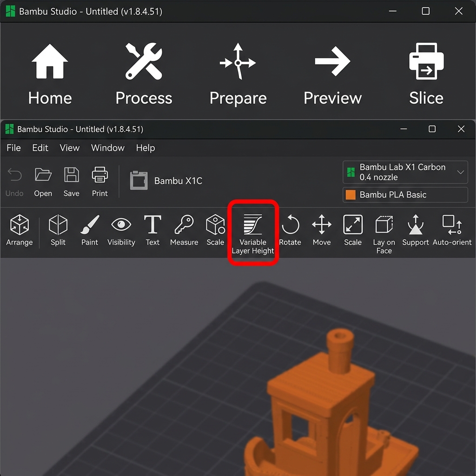
Task: Click the Scale arrows icon next to Move
Action: pos(353,225)
